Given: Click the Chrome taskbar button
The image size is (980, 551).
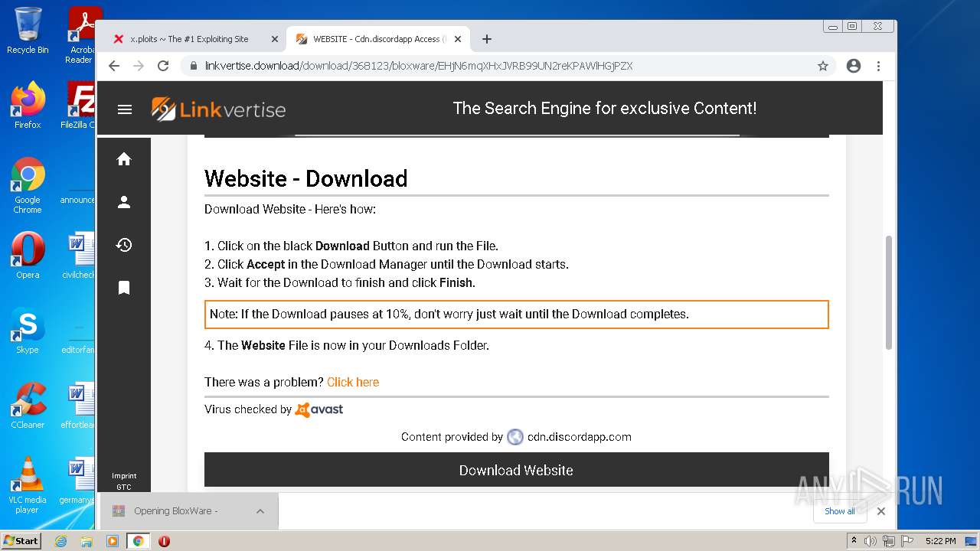Looking at the screenshot, I should tap(138, 541).
